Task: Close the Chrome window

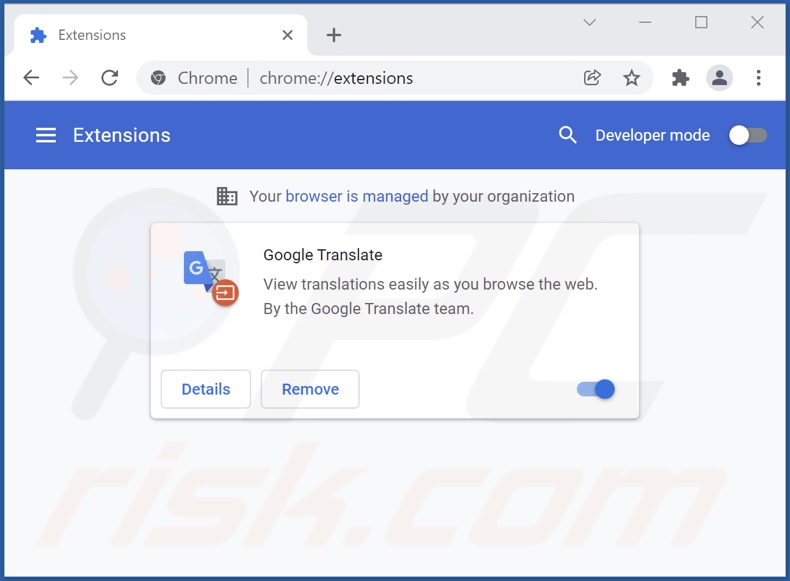Action: pyautogui.click(x=757, y=22)
